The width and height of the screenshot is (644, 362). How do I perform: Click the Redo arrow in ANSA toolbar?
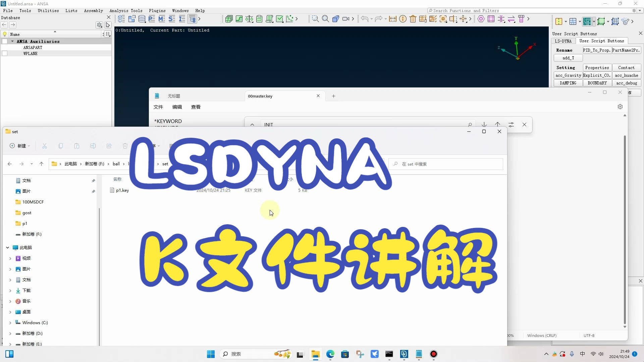click(x=378, y=19)
